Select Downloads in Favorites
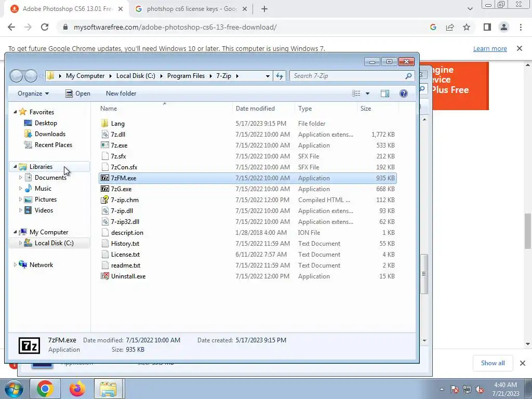The height and width of the screenshot is (399, 532). click(x=50, y=134)
